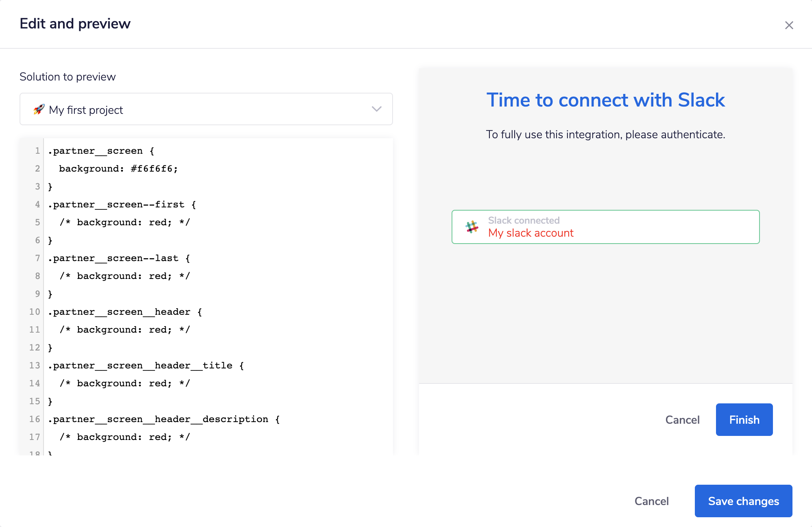
Task: Close the Edit and preview dialog
Action: (x=789, y=25)
